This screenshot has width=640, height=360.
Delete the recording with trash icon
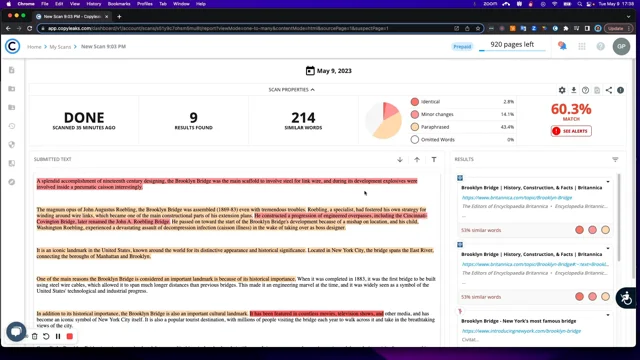35,336
